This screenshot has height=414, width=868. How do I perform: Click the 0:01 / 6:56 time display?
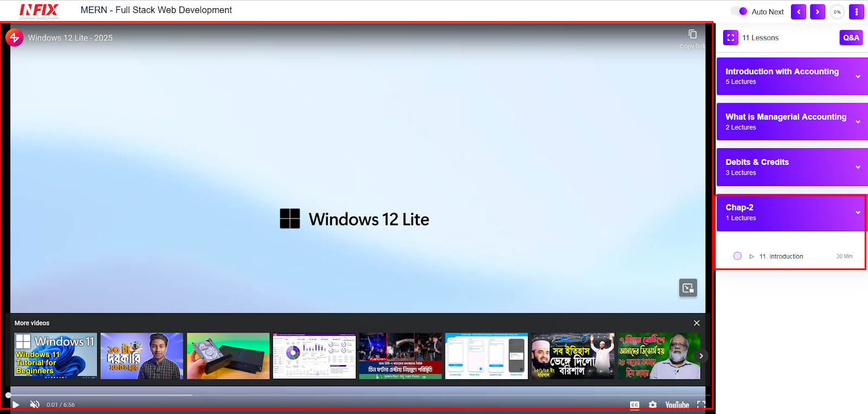click(x=61, y=405)
